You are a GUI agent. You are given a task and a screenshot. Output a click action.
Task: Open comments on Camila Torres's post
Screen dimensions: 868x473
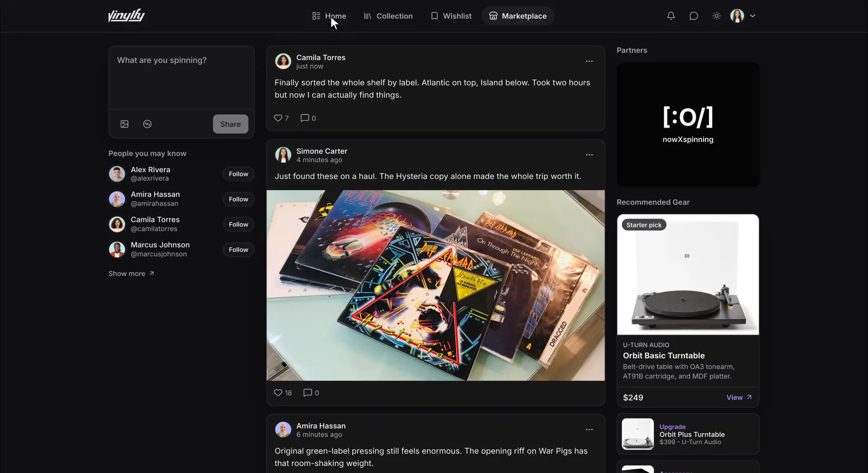[x=308, y=118]
